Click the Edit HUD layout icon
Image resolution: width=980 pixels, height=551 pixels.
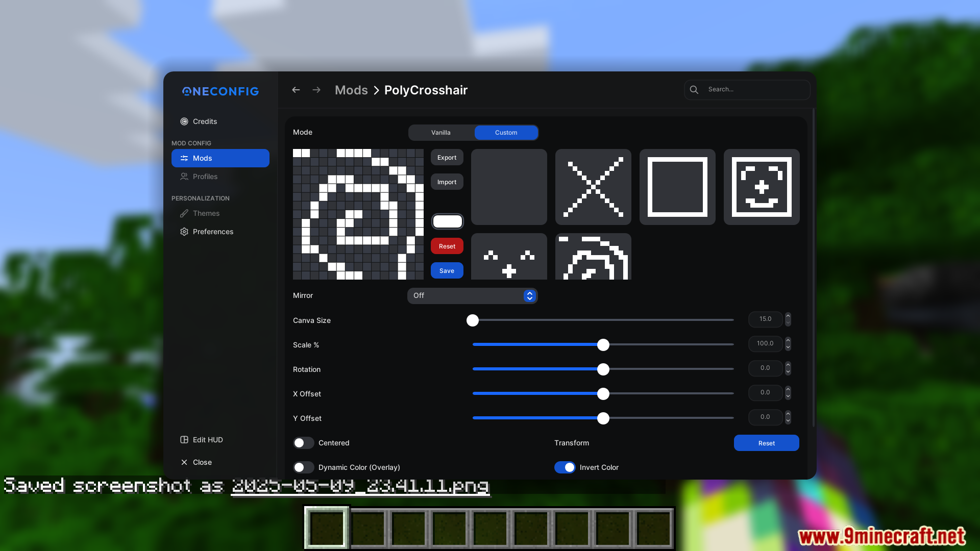(x=184, y=440)
